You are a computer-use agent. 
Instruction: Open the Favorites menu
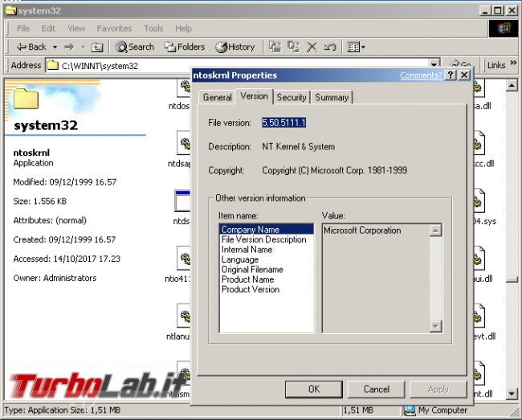tap(114, 29)
